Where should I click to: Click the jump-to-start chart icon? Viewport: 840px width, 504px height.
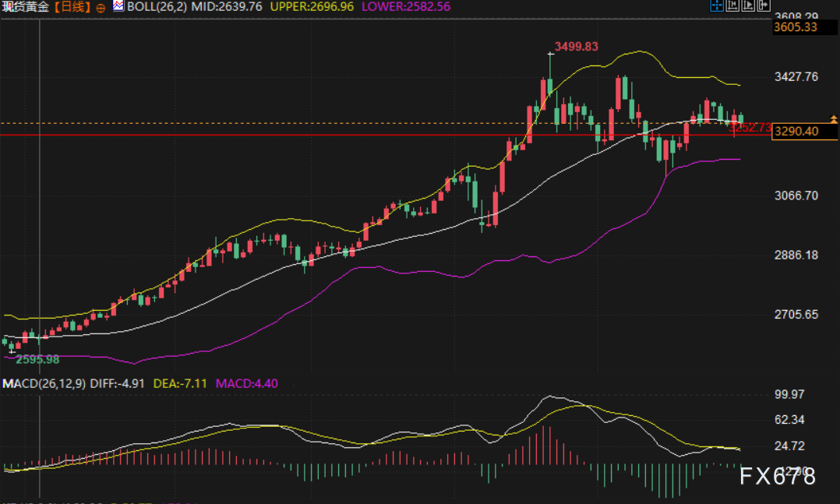coord(732,6)
